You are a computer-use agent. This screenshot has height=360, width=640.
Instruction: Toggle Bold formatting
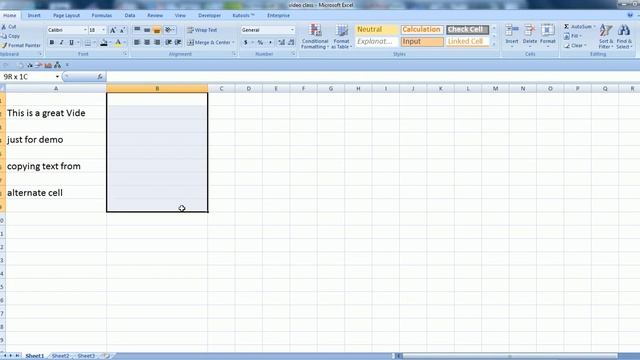(x=52, y=42)
